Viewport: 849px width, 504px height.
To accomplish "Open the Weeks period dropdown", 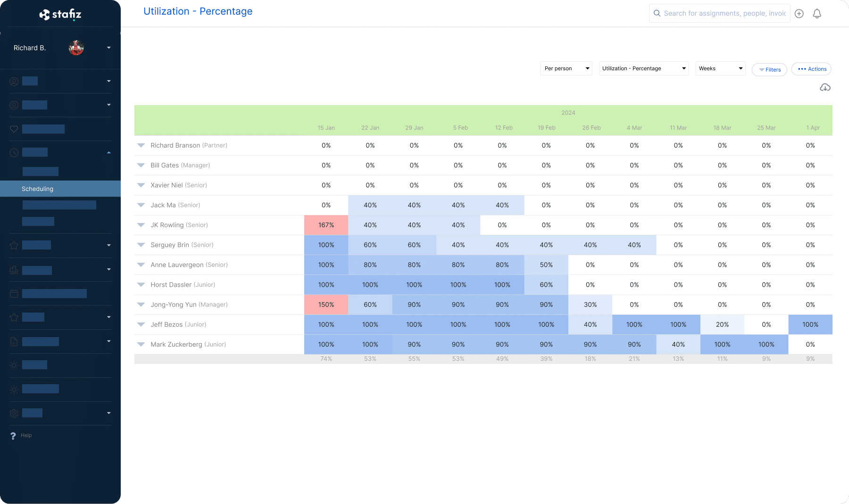I will (720, 68).
